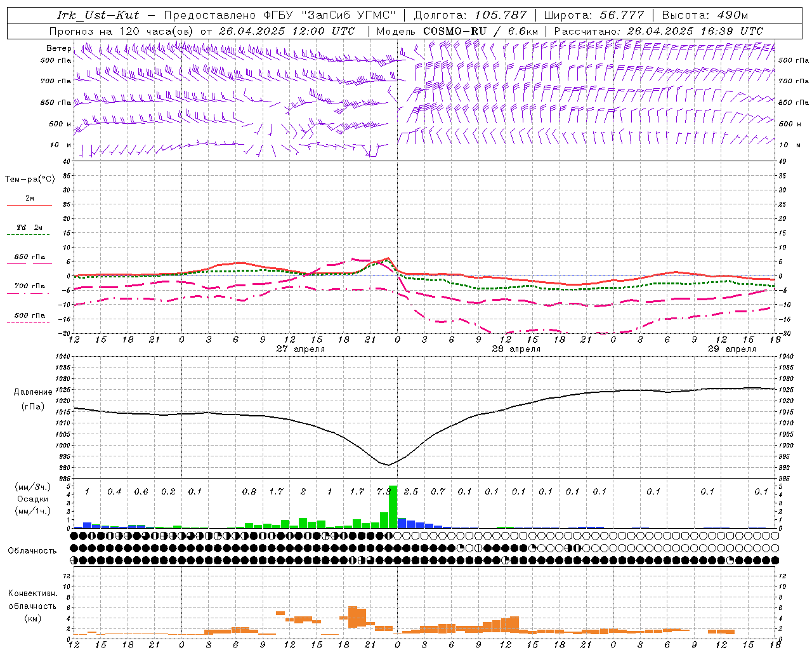Viewport: 812px width, 650px height.
Task: Click the Тем-ра(°C) axis title
Action: coord(30,180)
